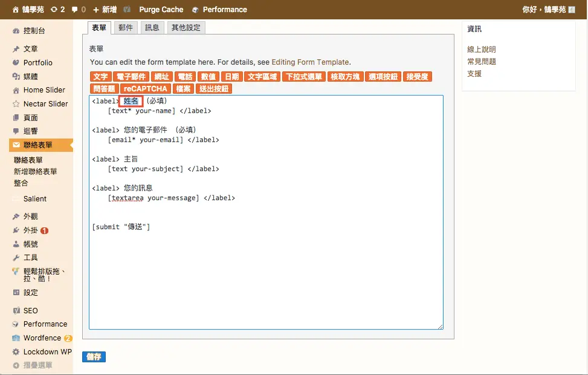Image resolution: width=588 pixels, height=375 pixels.
Task: Click the 外觀 paintbrush icon
Action: (x=16, y=217)
